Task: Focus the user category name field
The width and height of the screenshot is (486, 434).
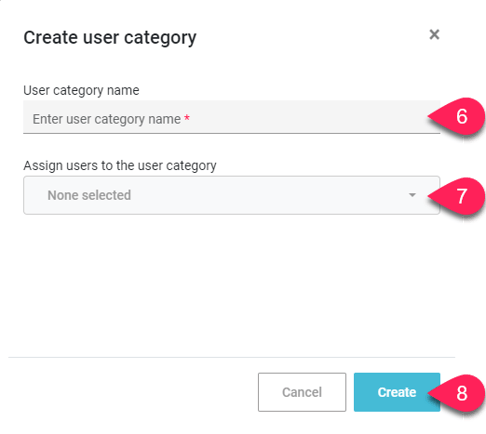Action: (x=232, y=117)
